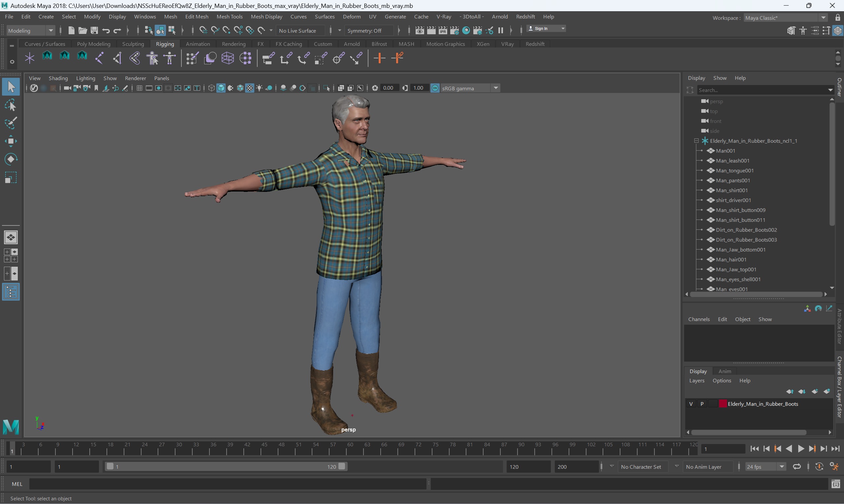Toggle viewport grid display

tap(139, 88)
